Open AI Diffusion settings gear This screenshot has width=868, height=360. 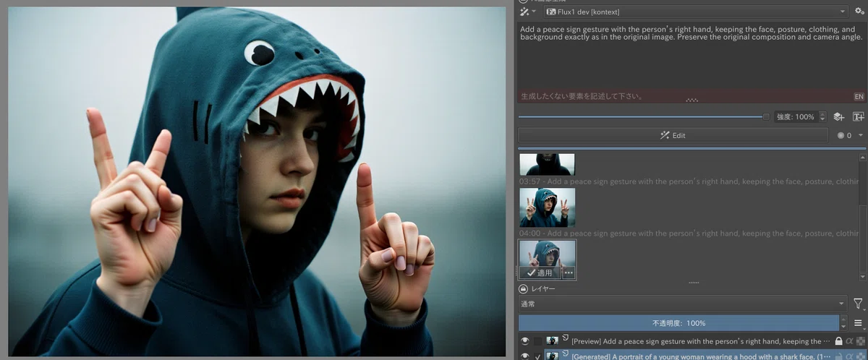[x=859, y=12]
